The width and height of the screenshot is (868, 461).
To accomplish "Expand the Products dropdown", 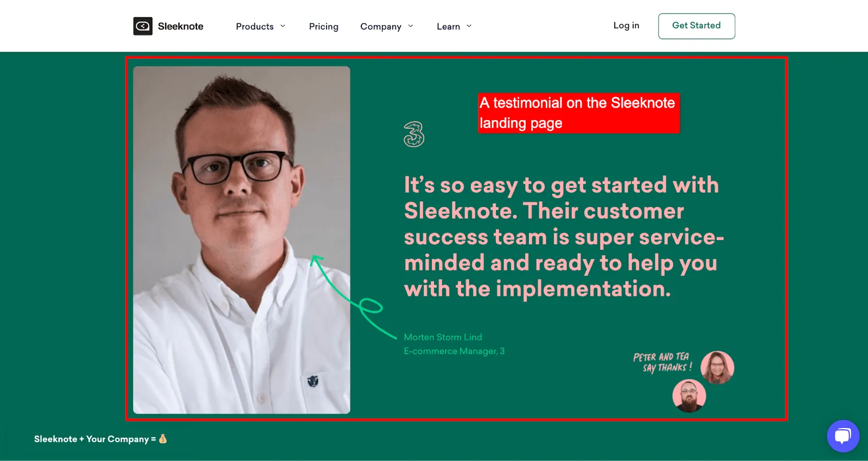I will coord(260,26).
